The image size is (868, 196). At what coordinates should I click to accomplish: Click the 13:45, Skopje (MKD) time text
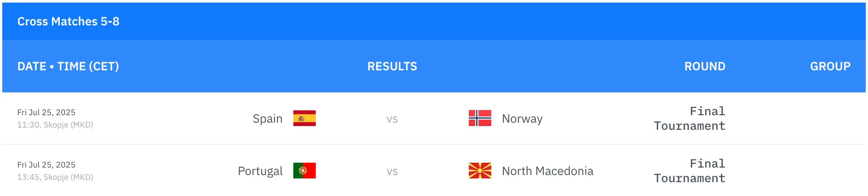(55, 177)
